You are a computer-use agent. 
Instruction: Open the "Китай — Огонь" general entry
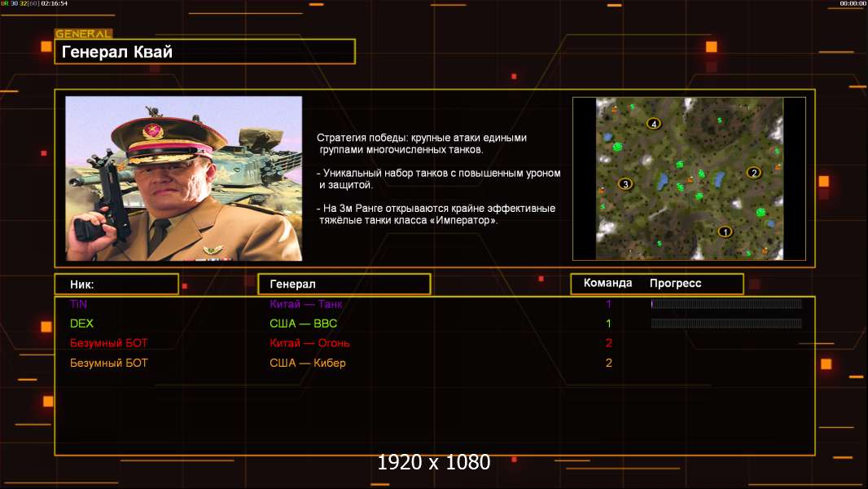click(309, 343)
